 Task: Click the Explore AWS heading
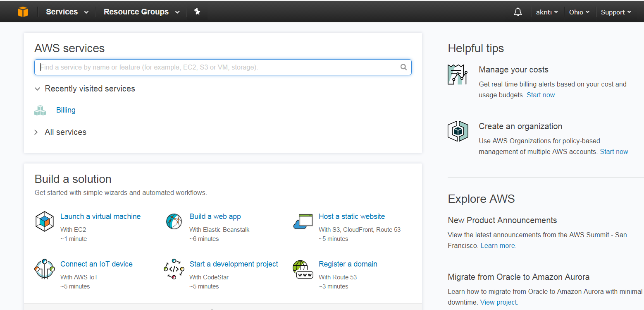pyautogui.click(x=481, y=199)
